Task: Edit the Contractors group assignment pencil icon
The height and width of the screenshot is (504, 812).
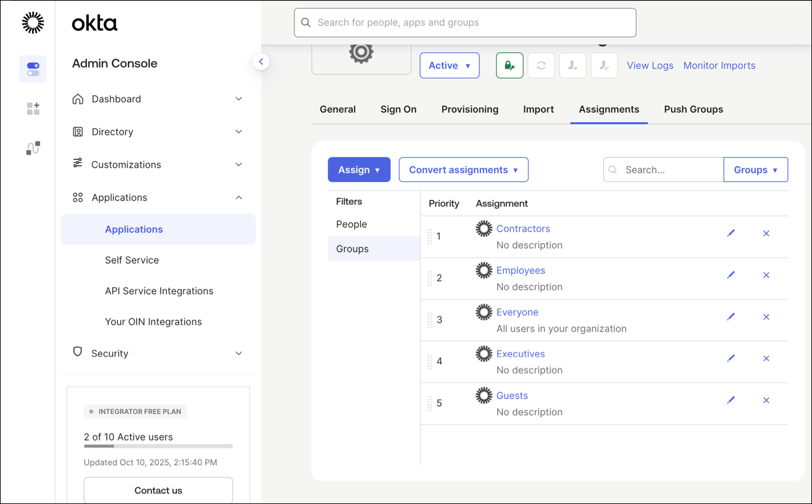Action: click(730, 233)
